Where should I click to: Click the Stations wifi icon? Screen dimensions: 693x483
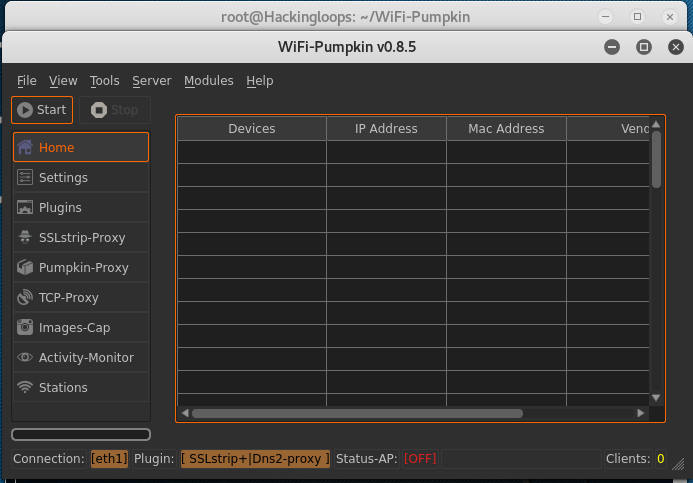[x=25, y=387]
